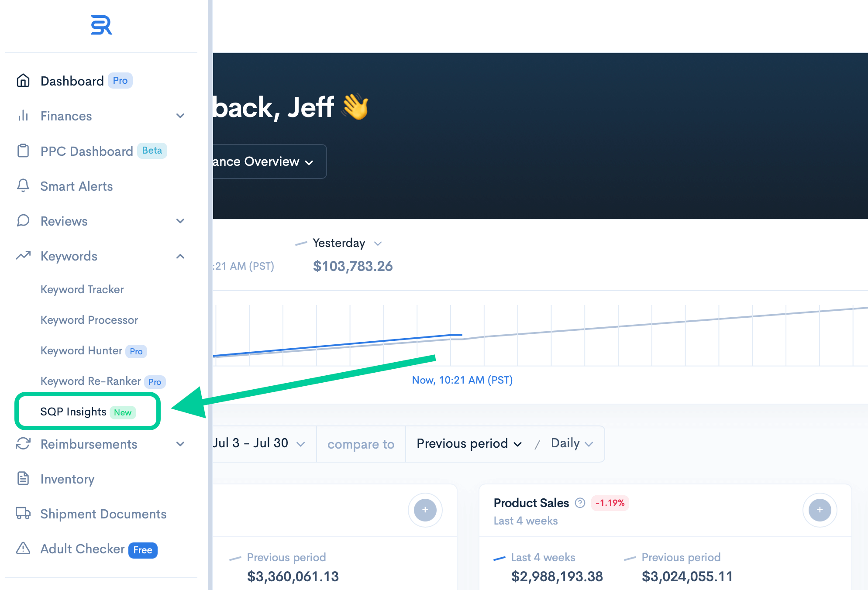Click the Product Sales help question icon
868x590 pixels.
[x=580, y=503]
